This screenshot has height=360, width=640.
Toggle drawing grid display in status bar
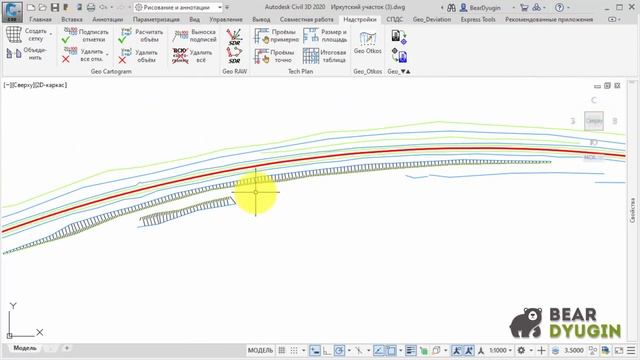coord(282,350)
